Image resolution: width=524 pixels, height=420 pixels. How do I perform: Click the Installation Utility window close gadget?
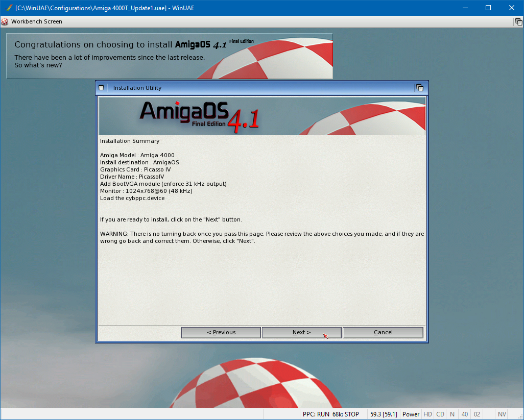pos(101,88)
